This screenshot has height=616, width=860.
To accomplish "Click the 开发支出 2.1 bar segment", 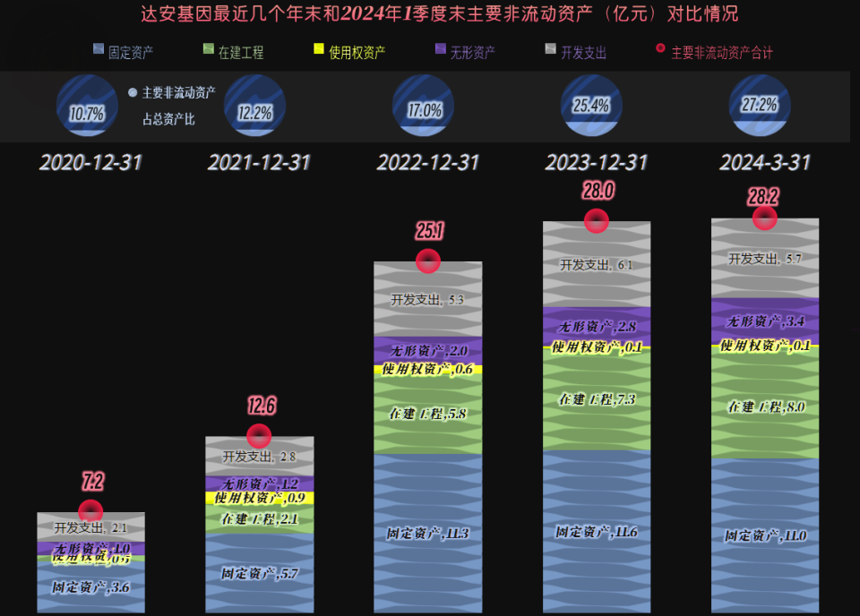I will click(x=91, y=527).
